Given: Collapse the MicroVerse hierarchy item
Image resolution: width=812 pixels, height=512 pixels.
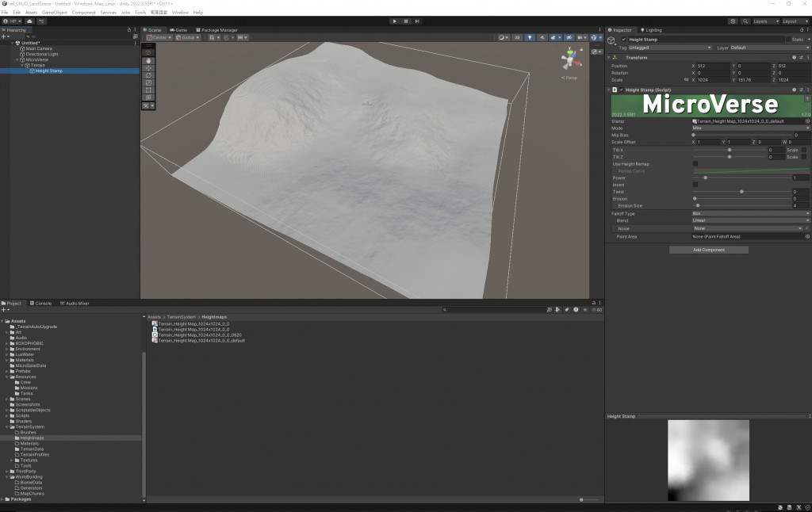Looking at the screenshot, I should point(17,59).
